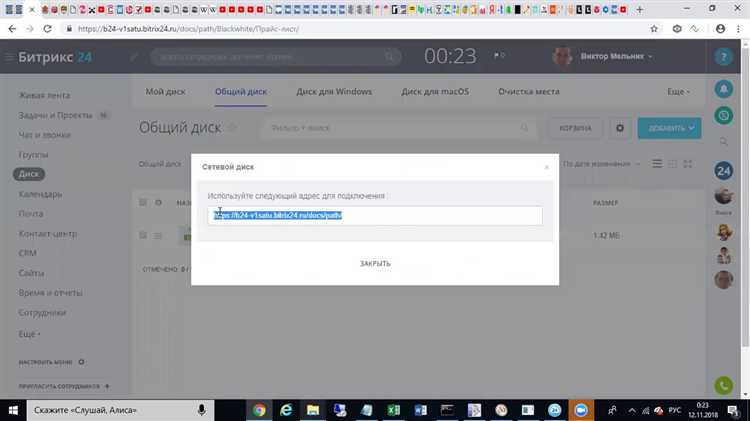750x421 pixels.
Task: Click the disk filter search field
Action: pyautogui.click(x=397, y=128)
